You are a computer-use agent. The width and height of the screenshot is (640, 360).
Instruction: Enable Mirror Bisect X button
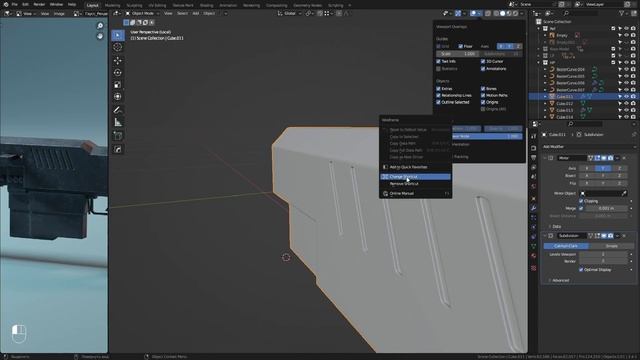pyautogui.click(x=587, y=176)
